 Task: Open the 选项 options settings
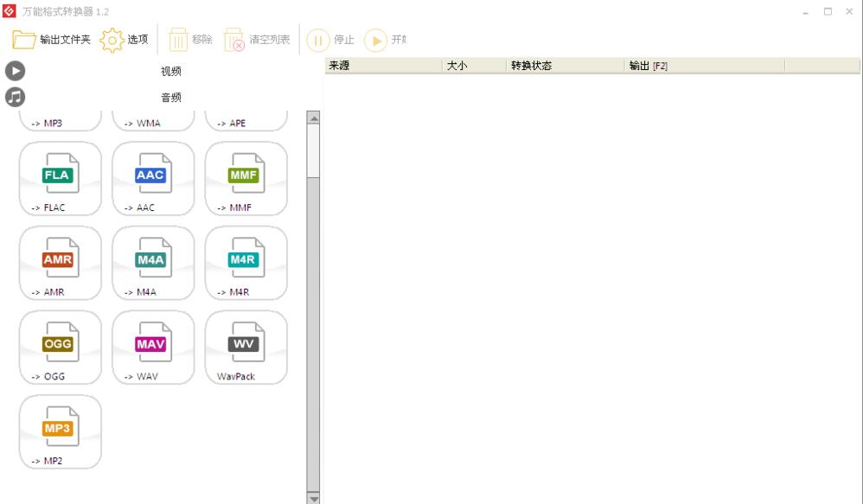(125, 40)
